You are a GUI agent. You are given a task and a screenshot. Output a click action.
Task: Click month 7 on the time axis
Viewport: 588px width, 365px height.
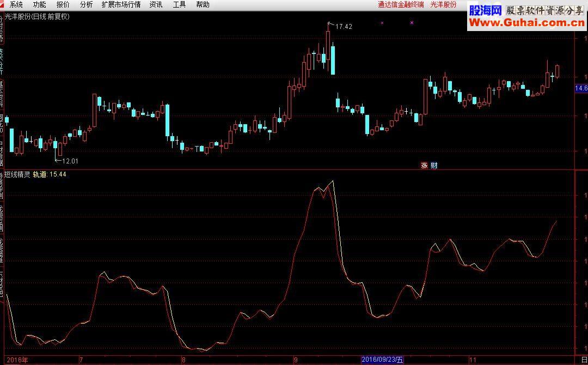point(81,360)
